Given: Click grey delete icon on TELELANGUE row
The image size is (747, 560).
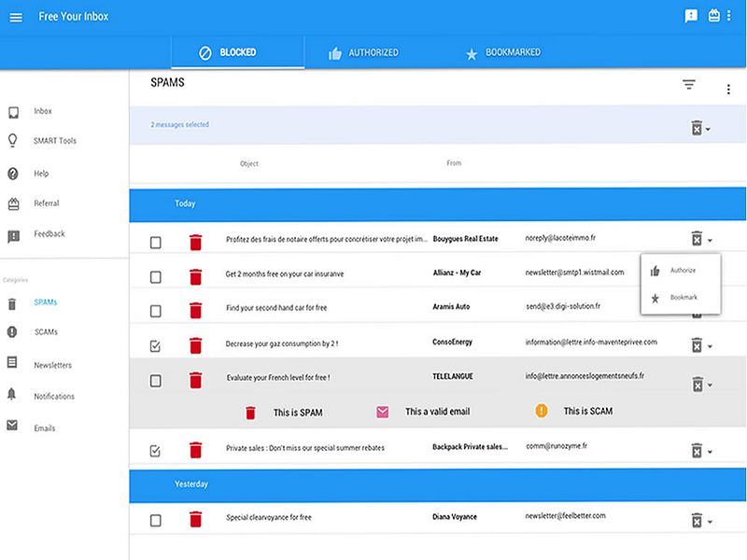Looking at the screenshot, I should [x=698, y=384].
